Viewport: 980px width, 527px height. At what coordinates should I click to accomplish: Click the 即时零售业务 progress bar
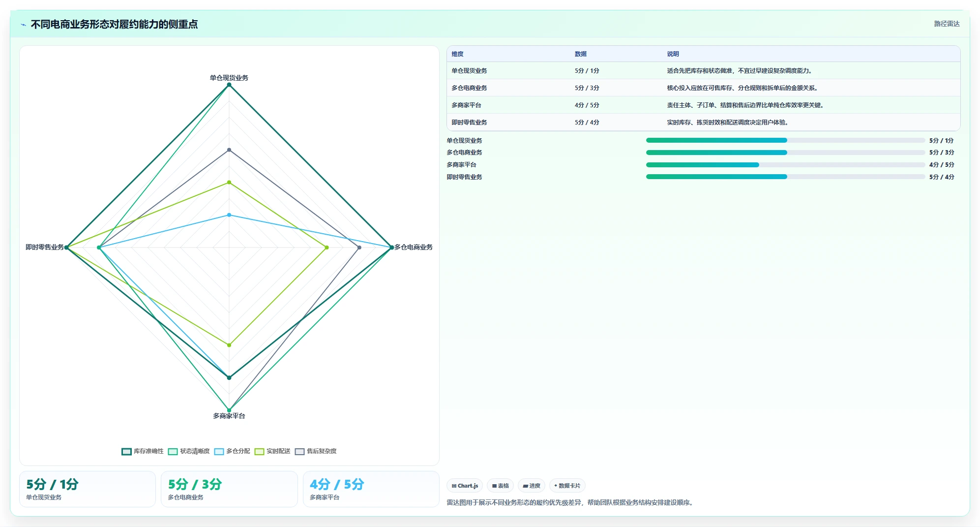click(785, 177)
